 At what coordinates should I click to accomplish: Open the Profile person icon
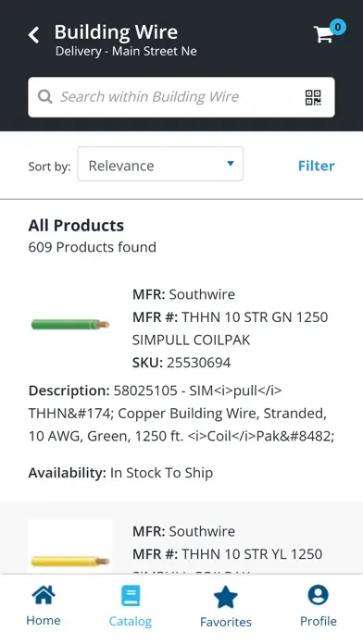319,595
